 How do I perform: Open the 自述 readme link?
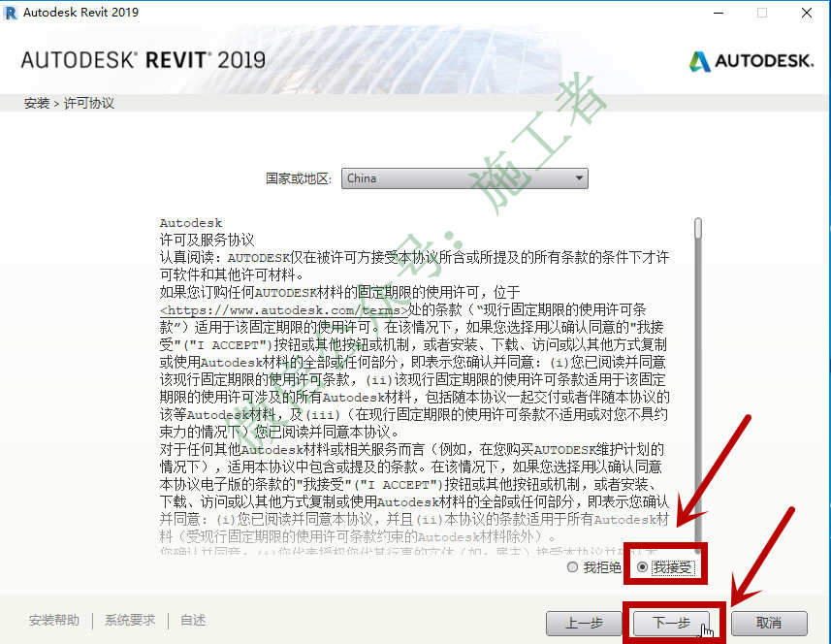point(193,620)
